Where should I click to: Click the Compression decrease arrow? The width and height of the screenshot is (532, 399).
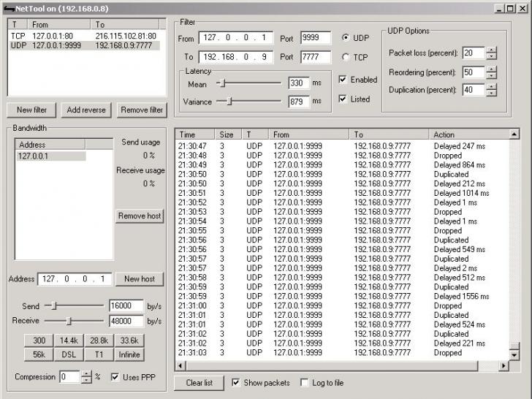86,380
